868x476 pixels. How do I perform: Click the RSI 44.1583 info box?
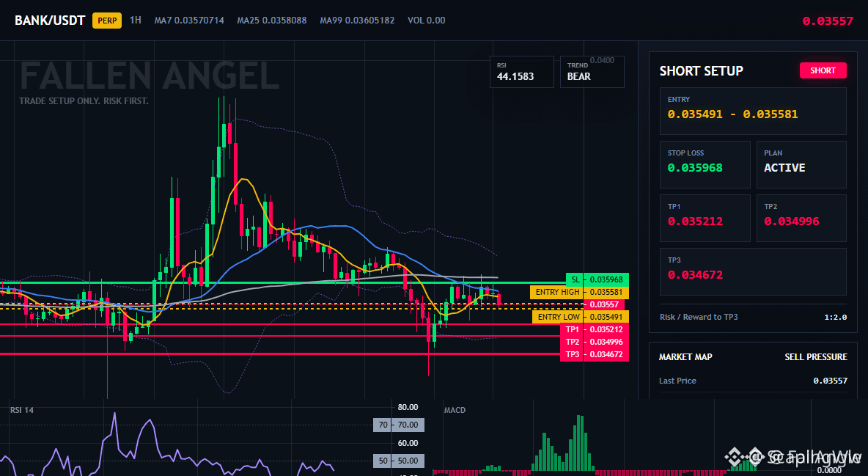tap(521, 72)
